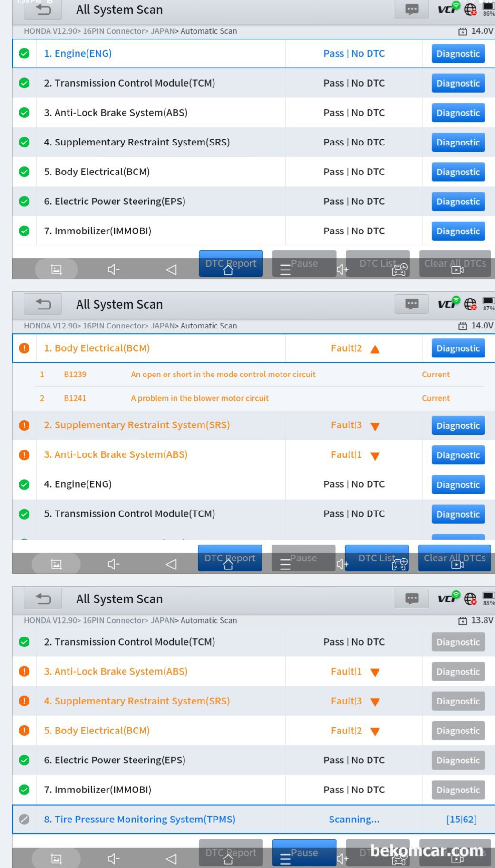Tap the globe network icon in the bottom panel
Image resolution: width=495 pixels, height=868 pixels.
tap(470, 598)
